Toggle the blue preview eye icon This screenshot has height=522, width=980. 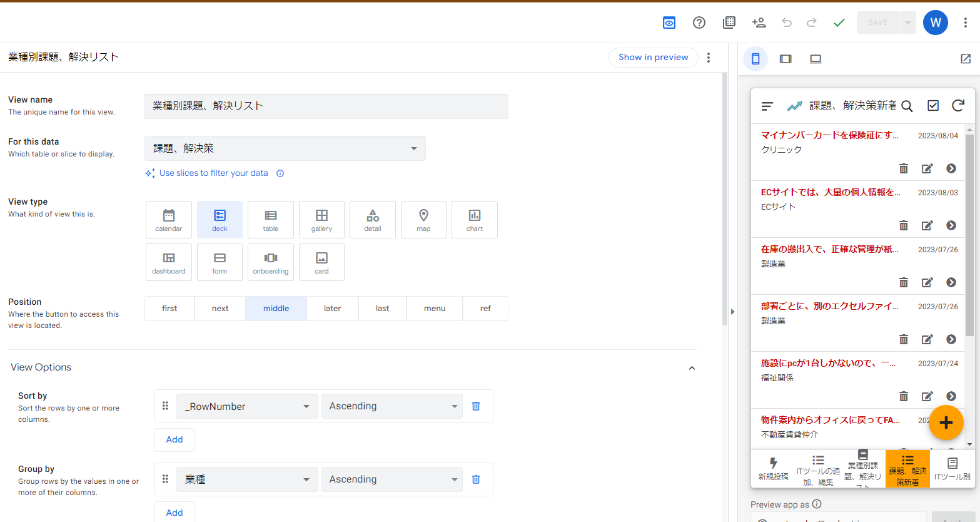coord(669,23)
